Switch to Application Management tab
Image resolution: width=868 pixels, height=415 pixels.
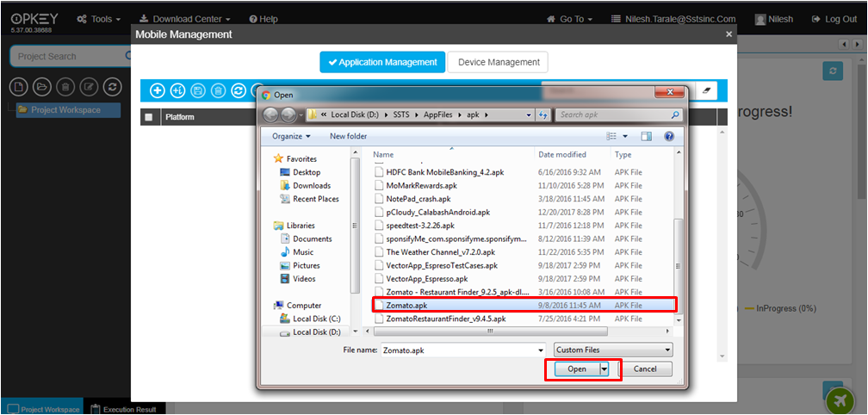382,62
